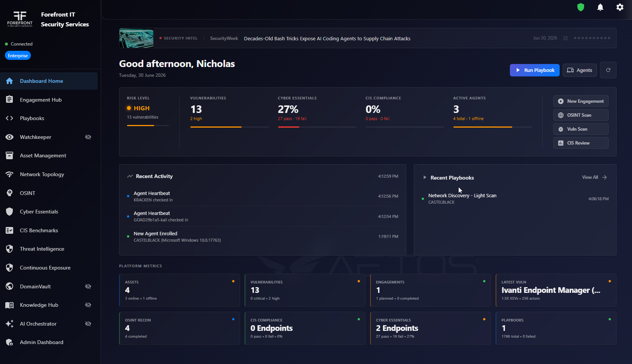Open Watchkeeper in the sidebar
The width and height of the screenshot is (632, 364).
pos(49,137)
